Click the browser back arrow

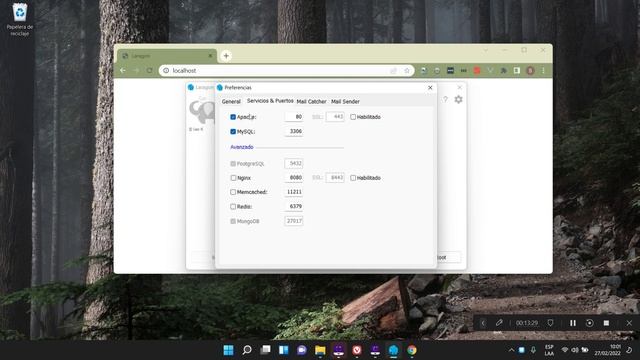[x=123, y=71]
